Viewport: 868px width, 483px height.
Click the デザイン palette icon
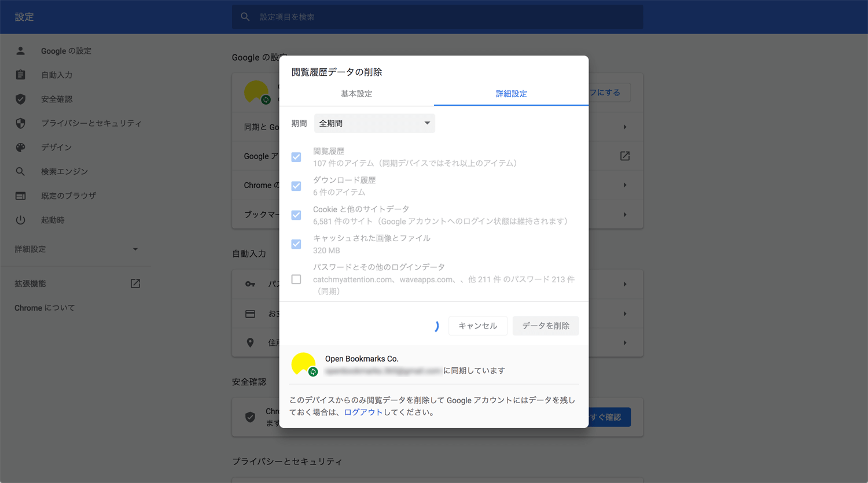click(x=20, y=148)
